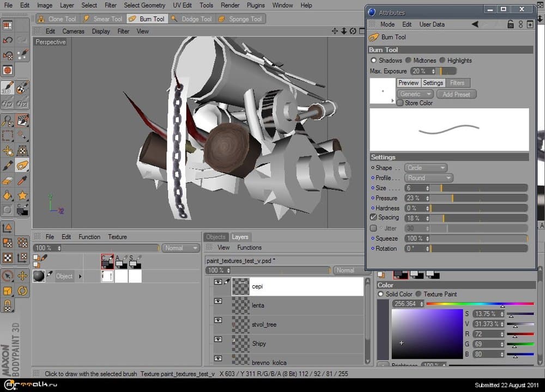This screenshot has width=545, height=392.
Task: Select the Sponge Tool
Action: (240, 19)
